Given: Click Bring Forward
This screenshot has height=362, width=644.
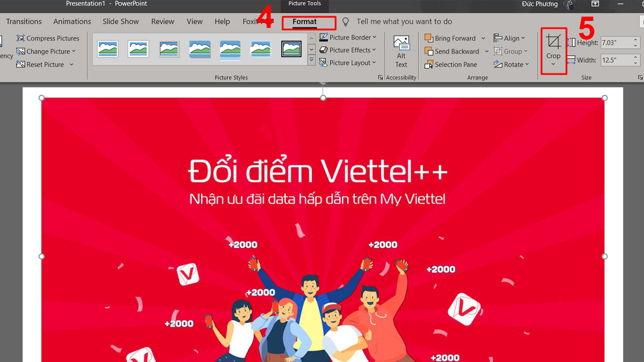Looking at the screenshot, I should coord(451,38).
